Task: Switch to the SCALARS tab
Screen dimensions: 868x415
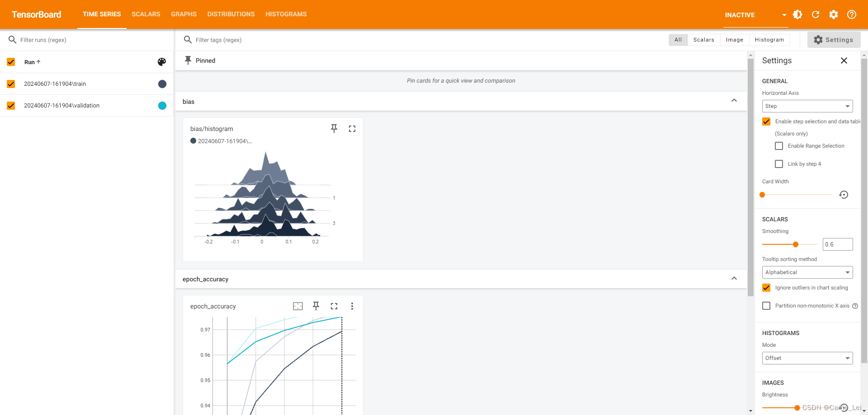Action: click(146, 14)
